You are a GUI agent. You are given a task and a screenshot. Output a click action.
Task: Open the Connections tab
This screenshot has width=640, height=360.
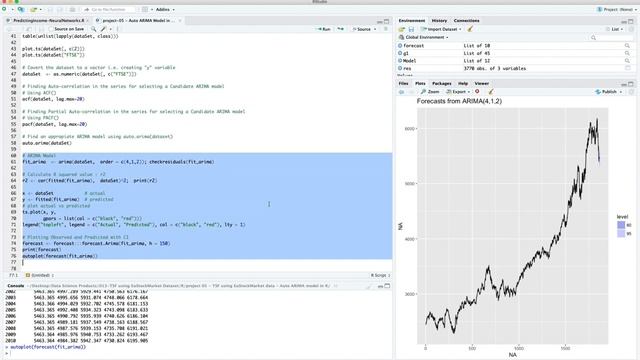click(x=467, y=20)
